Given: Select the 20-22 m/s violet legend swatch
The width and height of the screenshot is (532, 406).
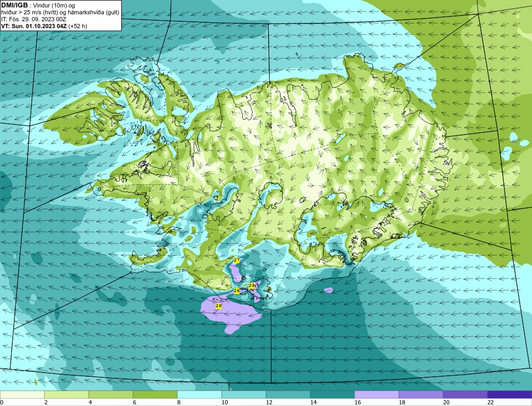Looking at the screenshot, I should (x=465, y=394).
